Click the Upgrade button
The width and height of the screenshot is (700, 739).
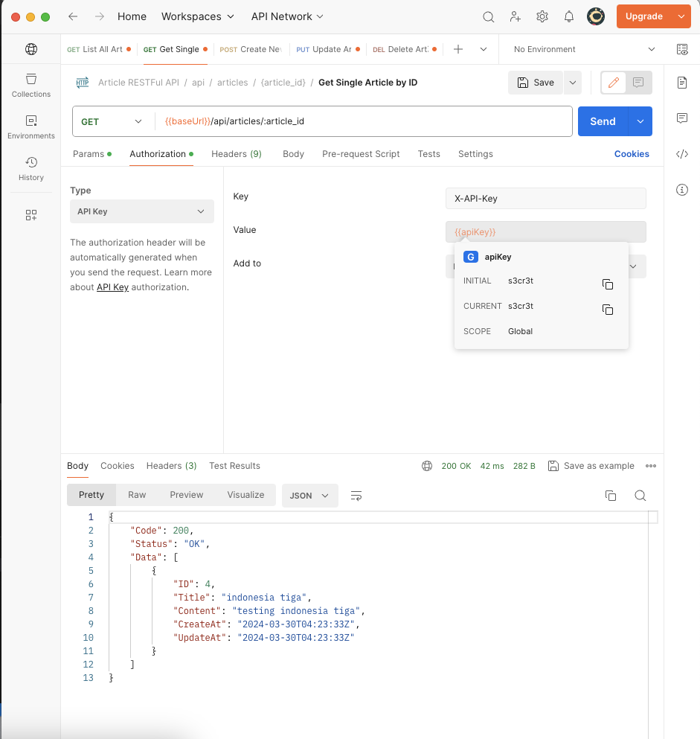click(x=644, y=16)
